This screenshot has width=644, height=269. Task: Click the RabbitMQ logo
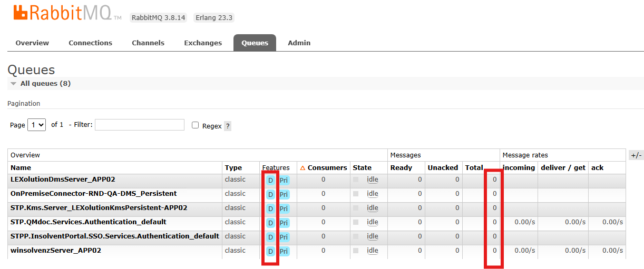tap(67, 13)
